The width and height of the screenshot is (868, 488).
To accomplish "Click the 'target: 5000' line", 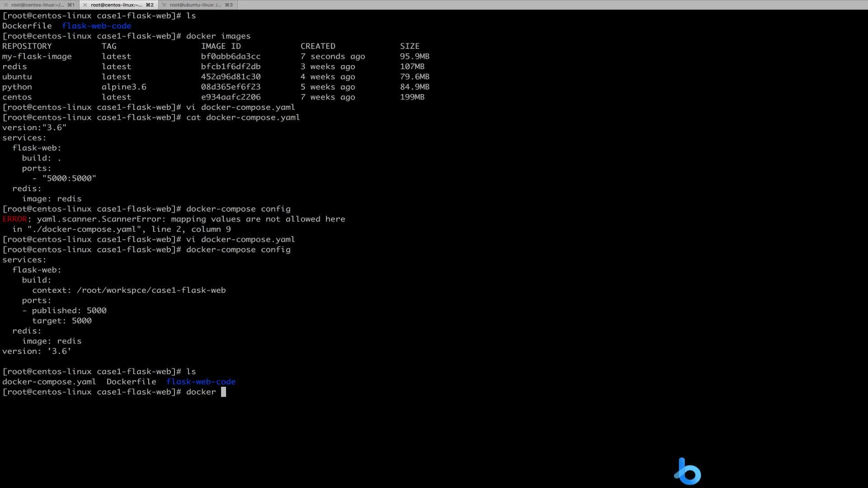I will point(62,321).
